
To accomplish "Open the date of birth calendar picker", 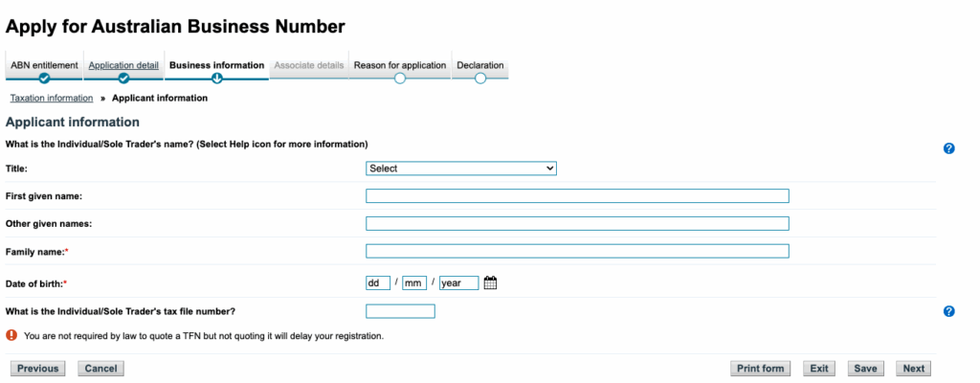I will point(491,282).
